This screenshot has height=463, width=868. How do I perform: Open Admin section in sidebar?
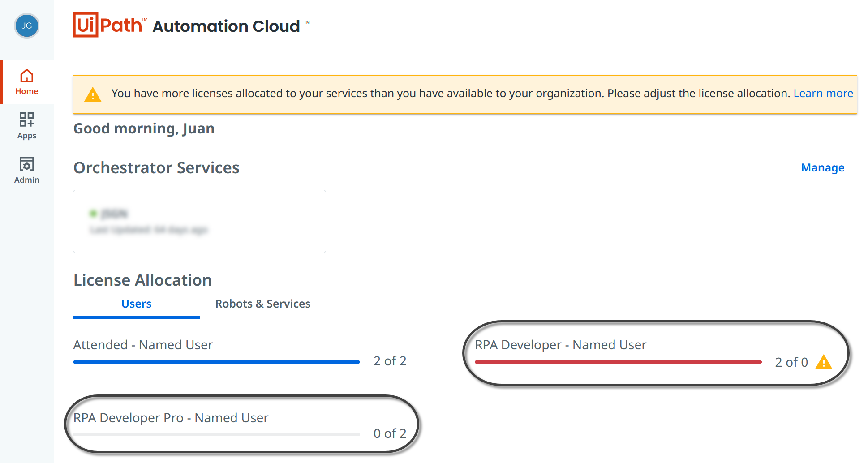27,170
